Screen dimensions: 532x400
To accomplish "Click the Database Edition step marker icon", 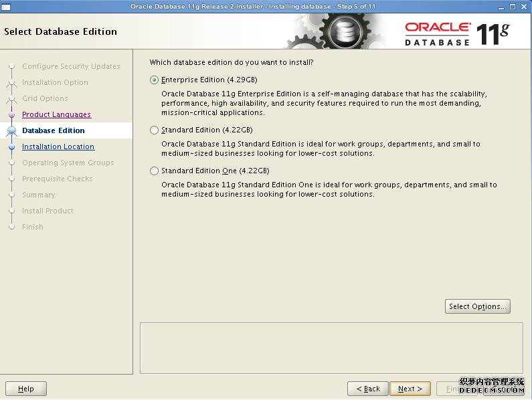I will point(11,131).
